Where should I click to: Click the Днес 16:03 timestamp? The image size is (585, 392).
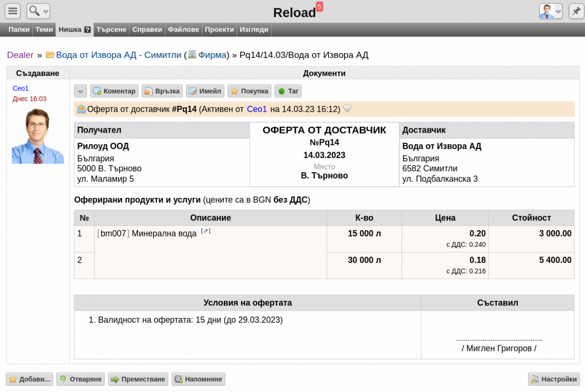pos(29,99)
